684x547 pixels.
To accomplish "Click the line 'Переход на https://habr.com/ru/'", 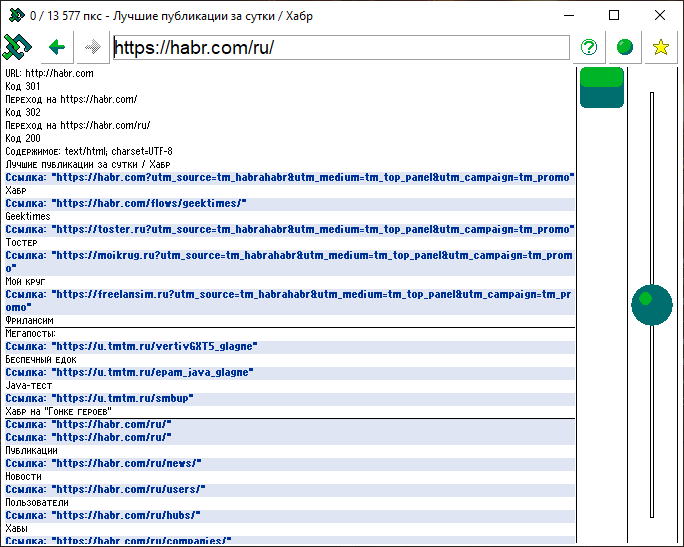I will coord(78,126).
